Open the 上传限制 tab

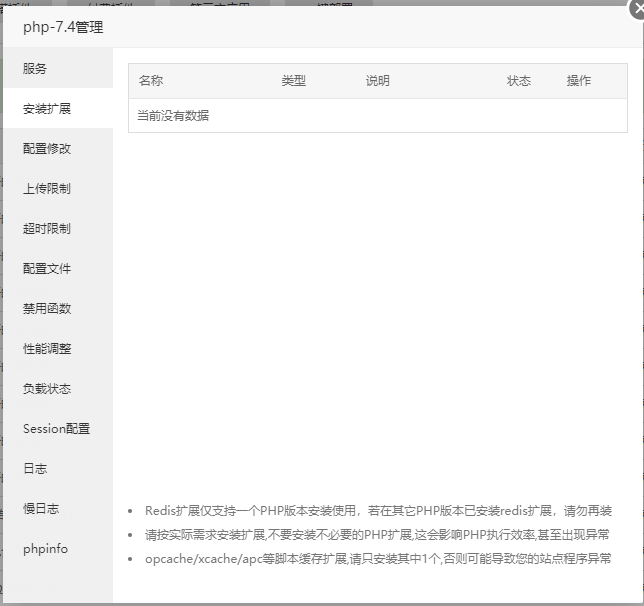point(58,188)
